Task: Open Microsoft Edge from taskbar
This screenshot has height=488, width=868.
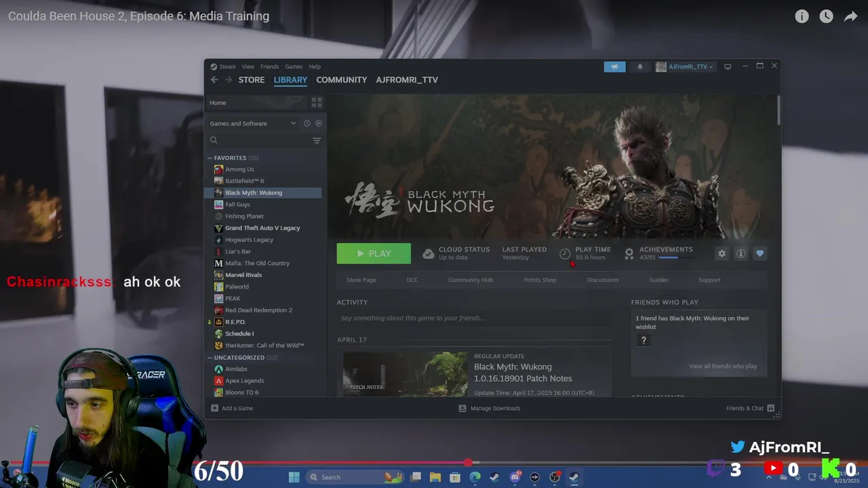Action: click(x=475, y=477)
